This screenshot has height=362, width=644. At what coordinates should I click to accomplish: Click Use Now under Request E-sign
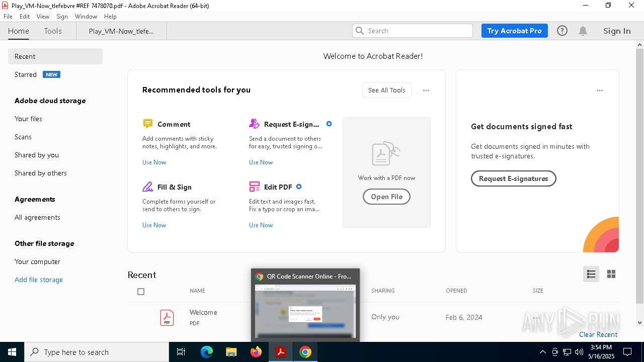261,162
